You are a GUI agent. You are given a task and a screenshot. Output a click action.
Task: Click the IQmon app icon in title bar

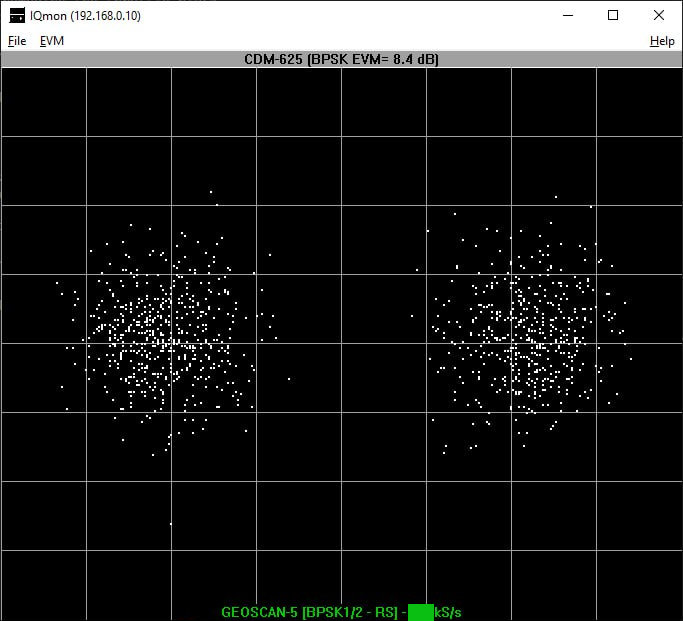pos(17,16)
